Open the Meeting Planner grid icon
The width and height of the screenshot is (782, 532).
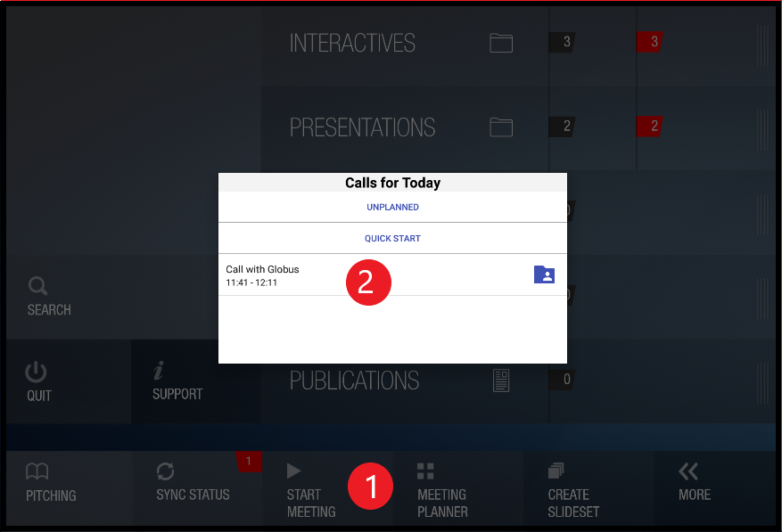tap(424, 471)
